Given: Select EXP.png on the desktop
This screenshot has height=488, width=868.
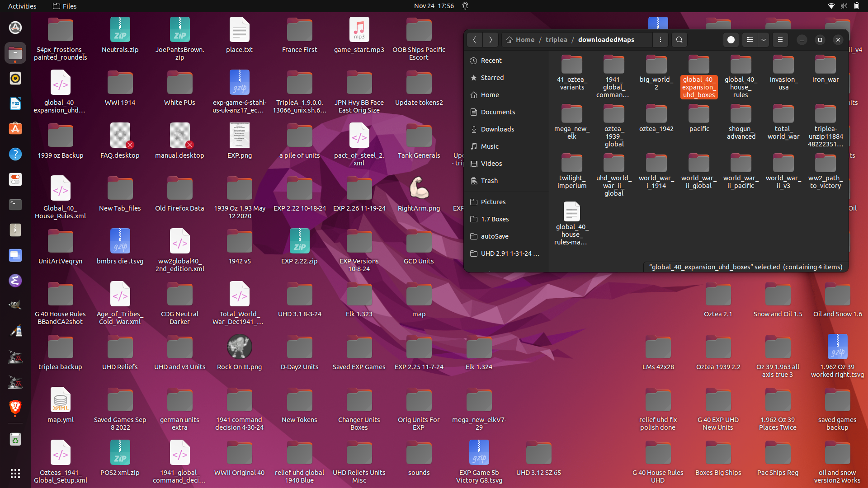Looking at the screenshot, I should pos(239,141).
